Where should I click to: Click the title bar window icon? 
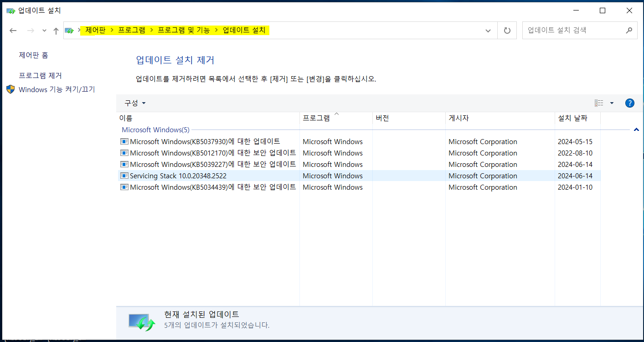[10, 10]
